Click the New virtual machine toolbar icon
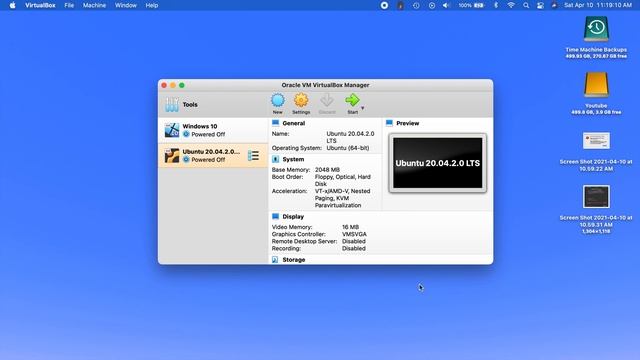 pyautogui.click(x=278, y=104)
